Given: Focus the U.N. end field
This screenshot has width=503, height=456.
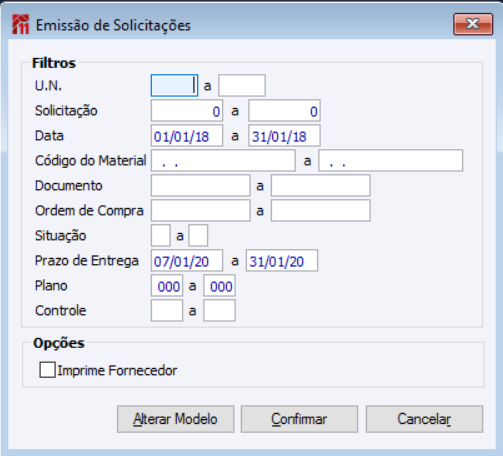Looking at the screenshot, I should (x=242, y=86).
